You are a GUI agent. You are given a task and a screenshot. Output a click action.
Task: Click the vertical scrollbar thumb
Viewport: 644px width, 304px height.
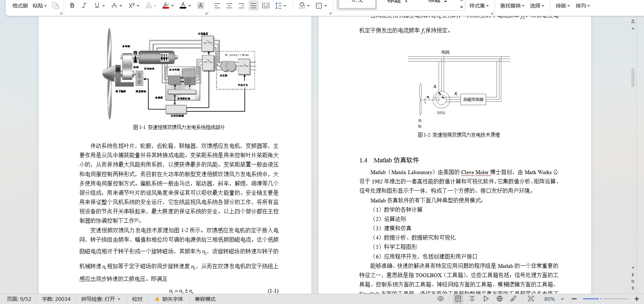click(x=633, y=78)
